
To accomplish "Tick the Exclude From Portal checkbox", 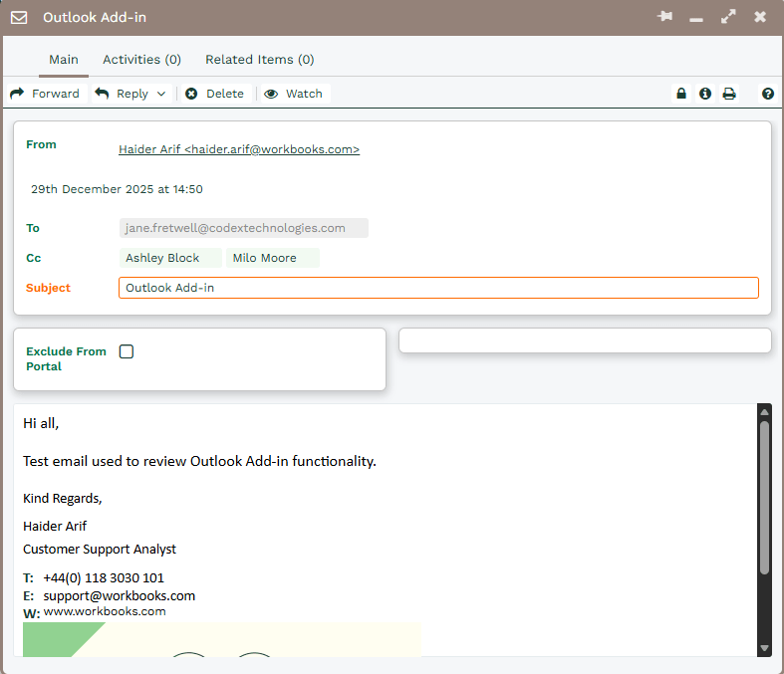I will pyautogui.click(x=127, y=351).
